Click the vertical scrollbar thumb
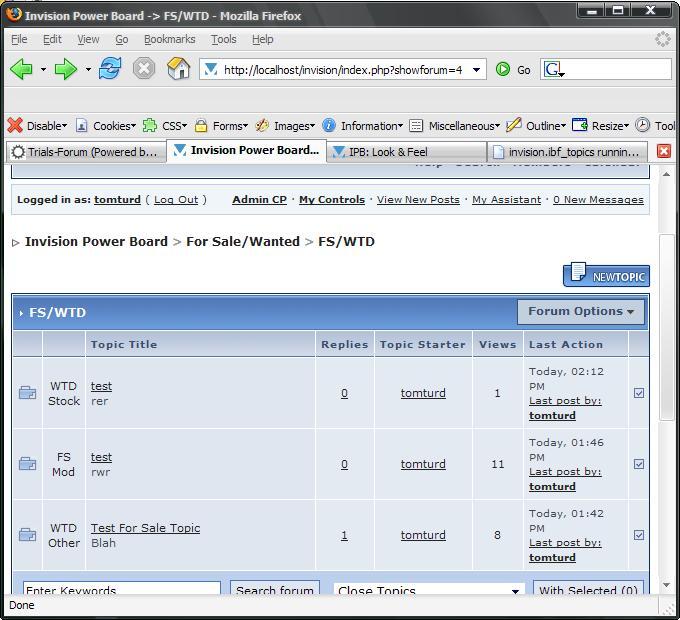This screenshot has height=620, width=680. pos(667,327)
